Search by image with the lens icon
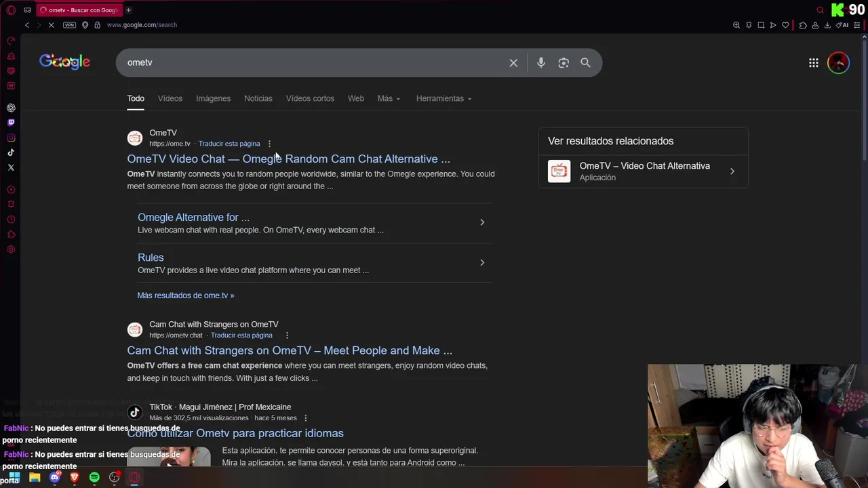Screen dimensions: 868x488 coord(564,63)
